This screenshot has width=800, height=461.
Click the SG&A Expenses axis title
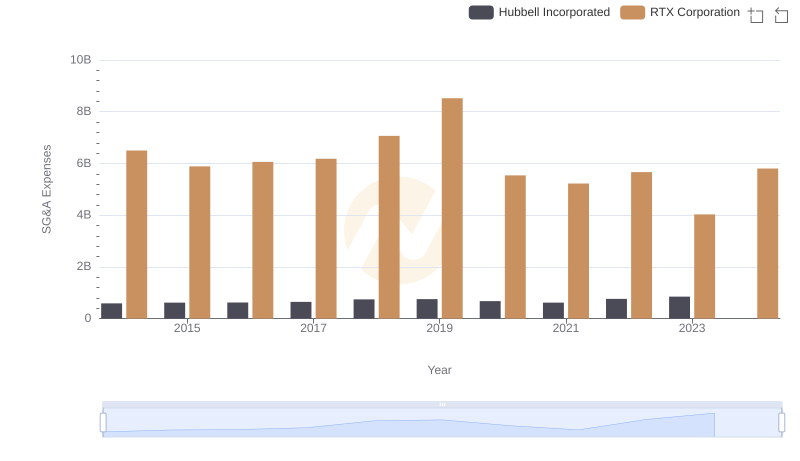pos(46,189)
